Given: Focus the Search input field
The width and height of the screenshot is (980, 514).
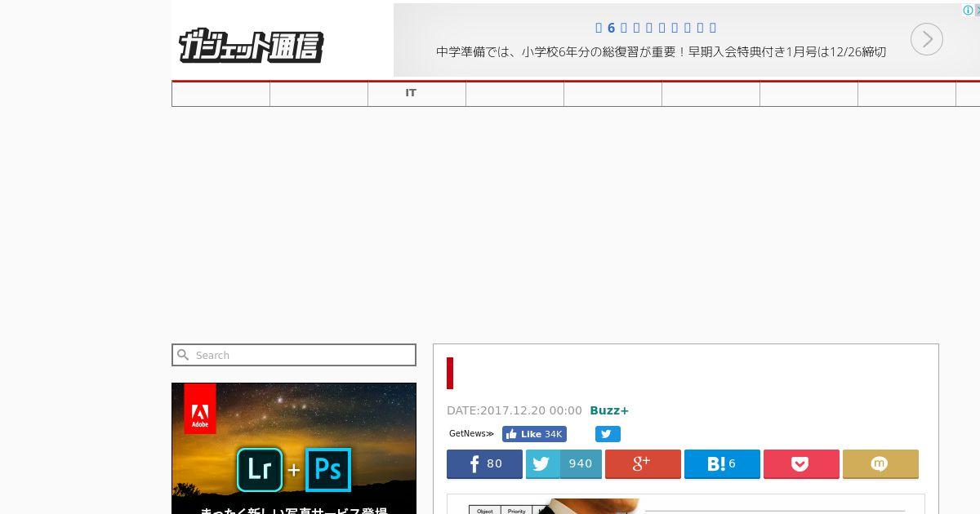Looking at the screenshot, I should [x=294, y=355].
